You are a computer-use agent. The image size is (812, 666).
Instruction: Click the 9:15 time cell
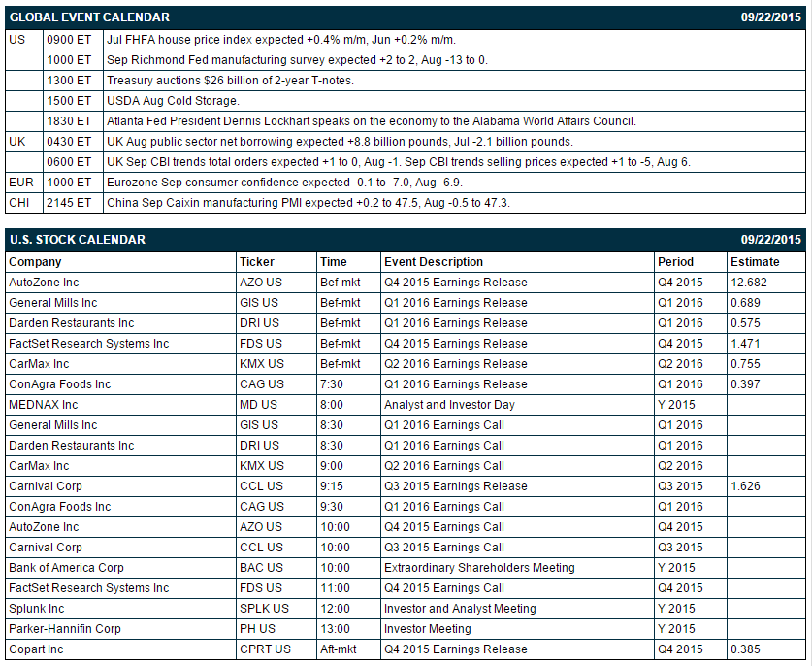[x=332, y=486]
